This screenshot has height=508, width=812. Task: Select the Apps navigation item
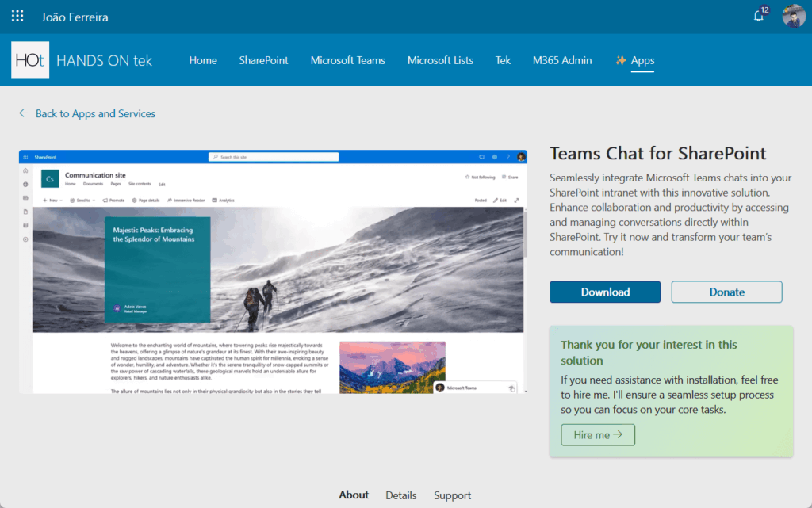pos(642,60)
